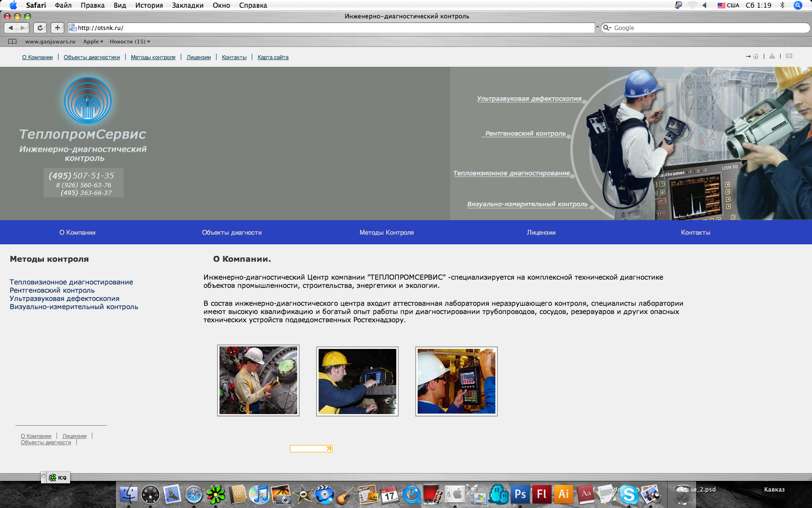Select Объекты диагности in the blue navigation bar
The image size is (812, 508).
click(x=232, y=233)
